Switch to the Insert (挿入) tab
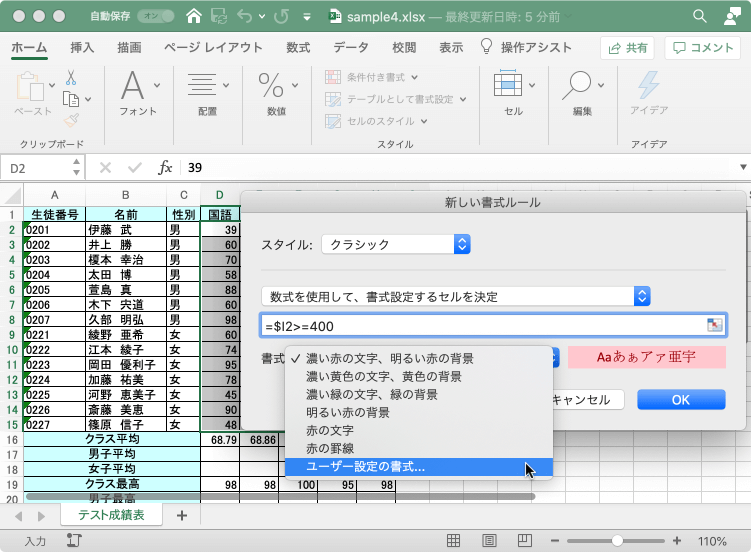This screenshot has height=552, width=751. [82, 47]
